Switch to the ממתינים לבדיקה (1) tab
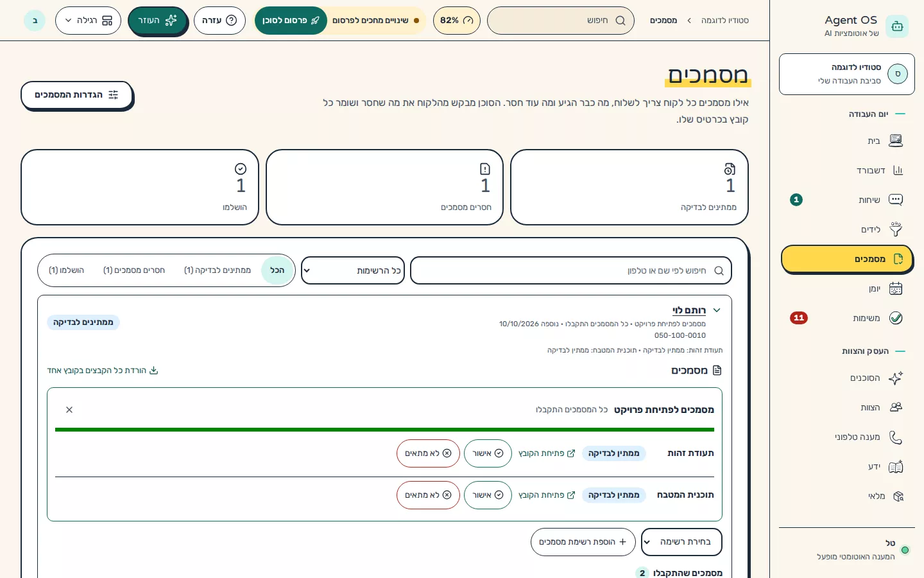The image size is (924, 578). coord(218,270)
